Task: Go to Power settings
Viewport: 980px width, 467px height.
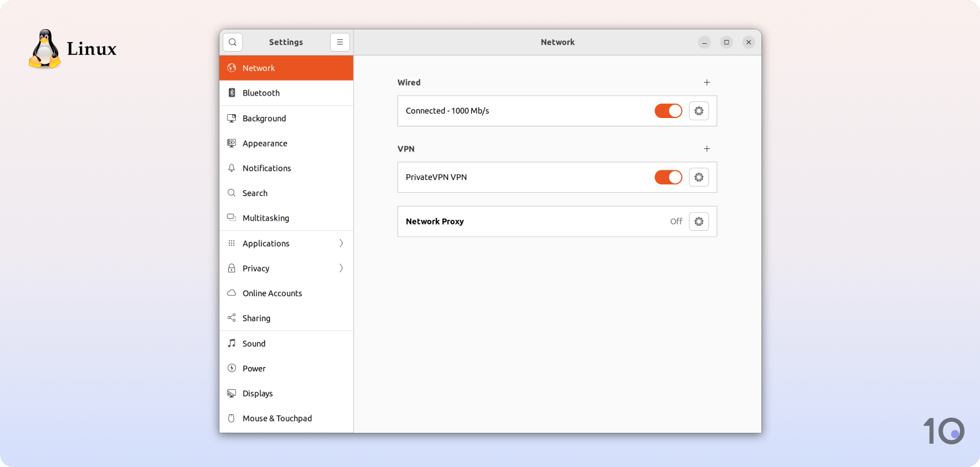Action: pos(286,368)
